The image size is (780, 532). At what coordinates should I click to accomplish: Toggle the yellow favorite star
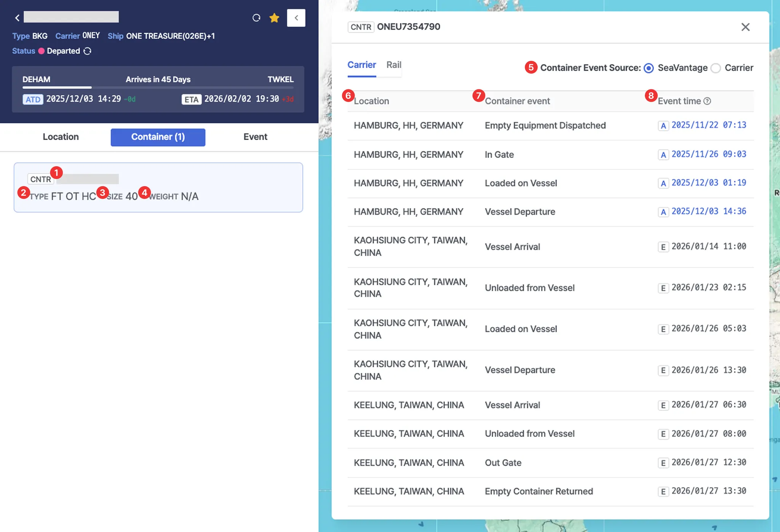click(274, 18)
